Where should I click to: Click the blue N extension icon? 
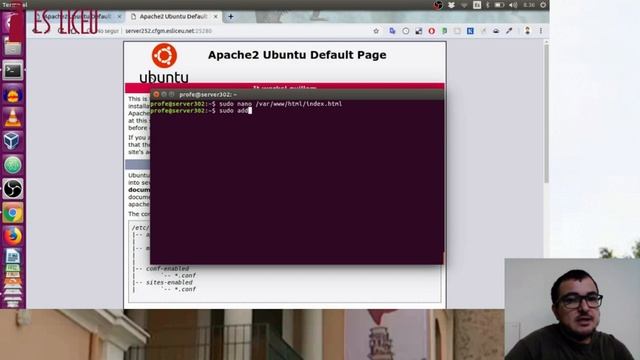click(470, 31)
